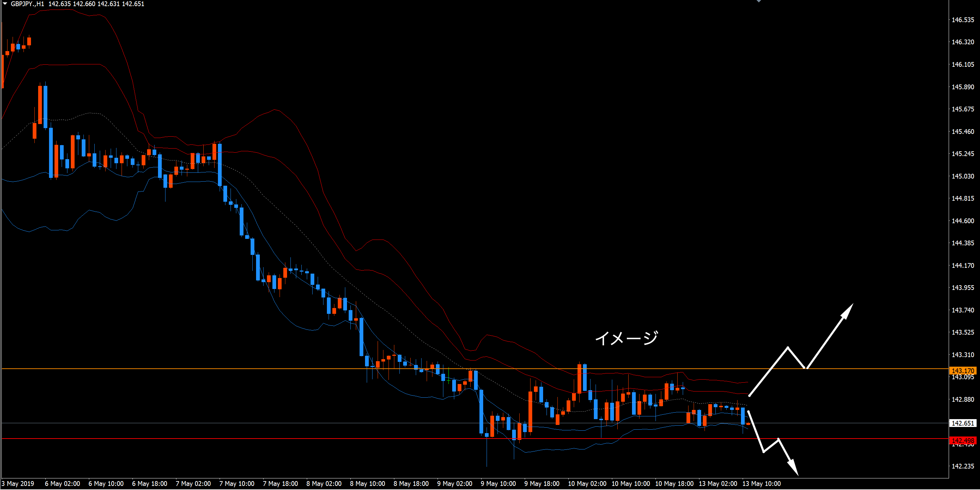The image size is (980, 490).
Task: Click the 145.460 price scale value
Action: click(x=963, y=132)
